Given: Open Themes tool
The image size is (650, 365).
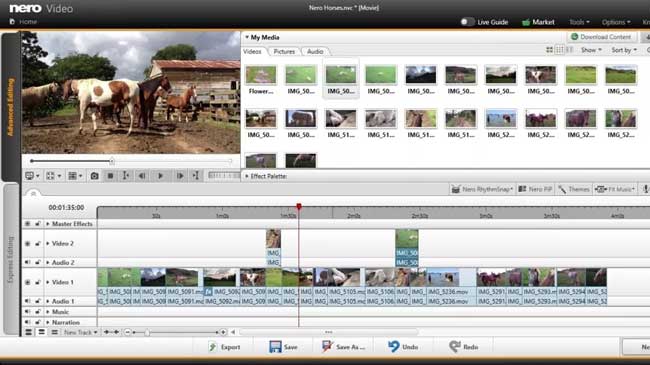Looking at the screenshot, I should coord(574,189).
